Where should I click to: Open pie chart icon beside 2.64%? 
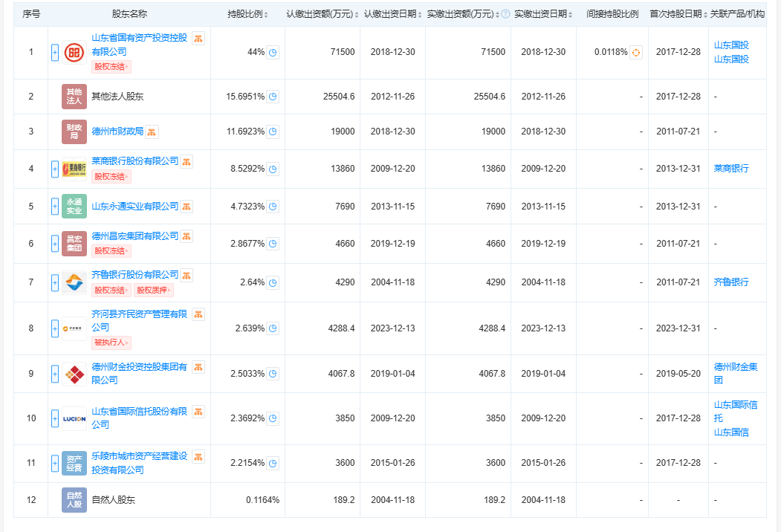tap(273, 282)
